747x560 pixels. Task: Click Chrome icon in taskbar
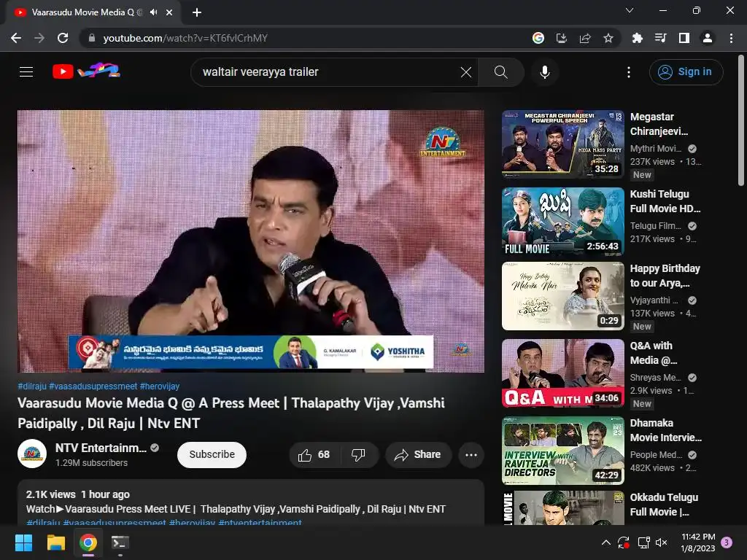tap(88, 542)
